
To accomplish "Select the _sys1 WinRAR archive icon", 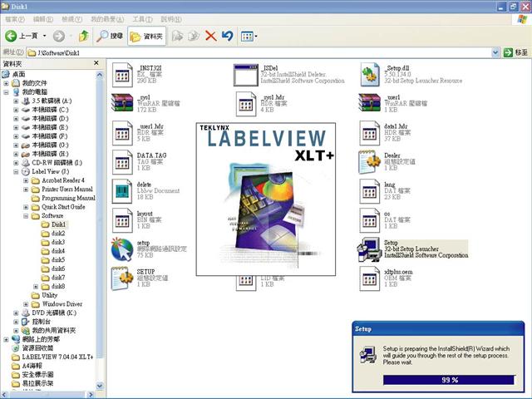I will coord(122,103).
